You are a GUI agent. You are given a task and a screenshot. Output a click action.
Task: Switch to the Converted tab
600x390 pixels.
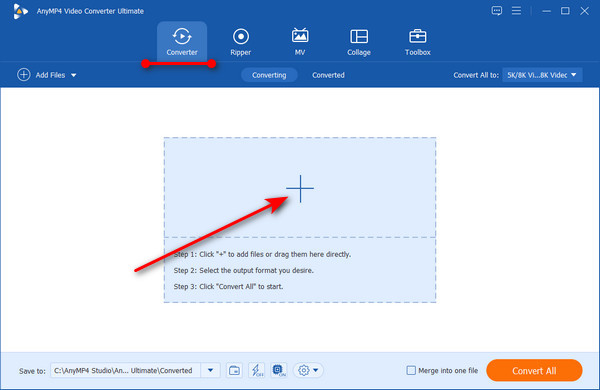tap(328, 75)
